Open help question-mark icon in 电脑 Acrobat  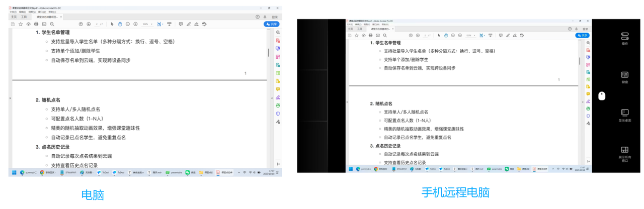[257, 17]
